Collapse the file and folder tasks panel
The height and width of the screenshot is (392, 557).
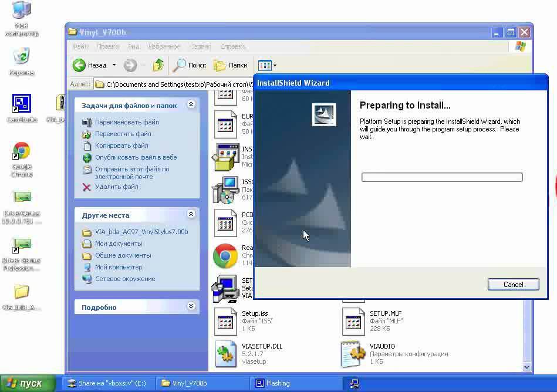(191, 104)
